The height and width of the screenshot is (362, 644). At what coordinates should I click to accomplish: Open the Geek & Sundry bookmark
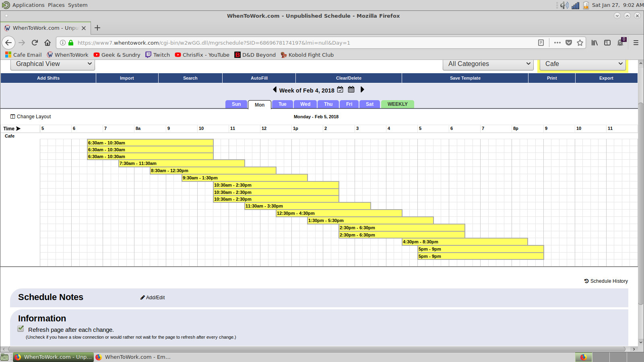[117, 55]
